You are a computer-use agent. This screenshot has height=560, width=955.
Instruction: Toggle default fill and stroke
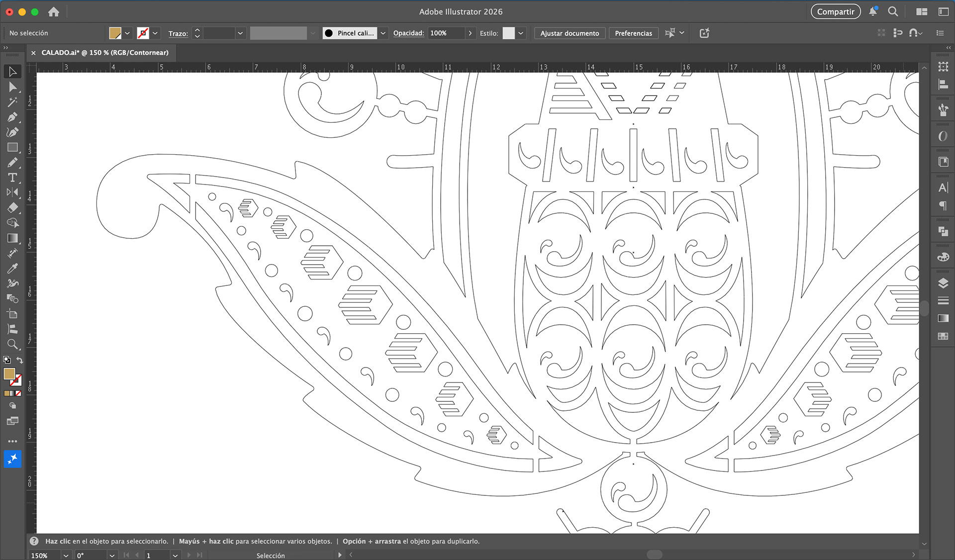click(x=7, y=360)
